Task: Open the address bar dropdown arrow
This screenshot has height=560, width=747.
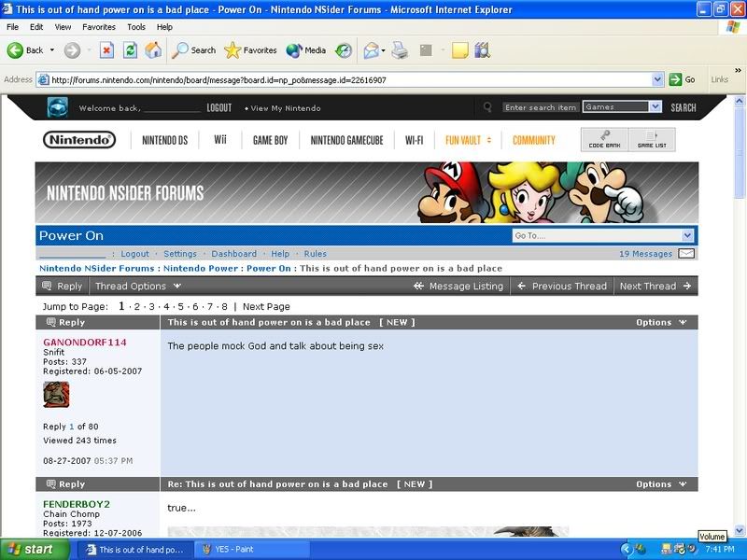Action: pos(657,79)
